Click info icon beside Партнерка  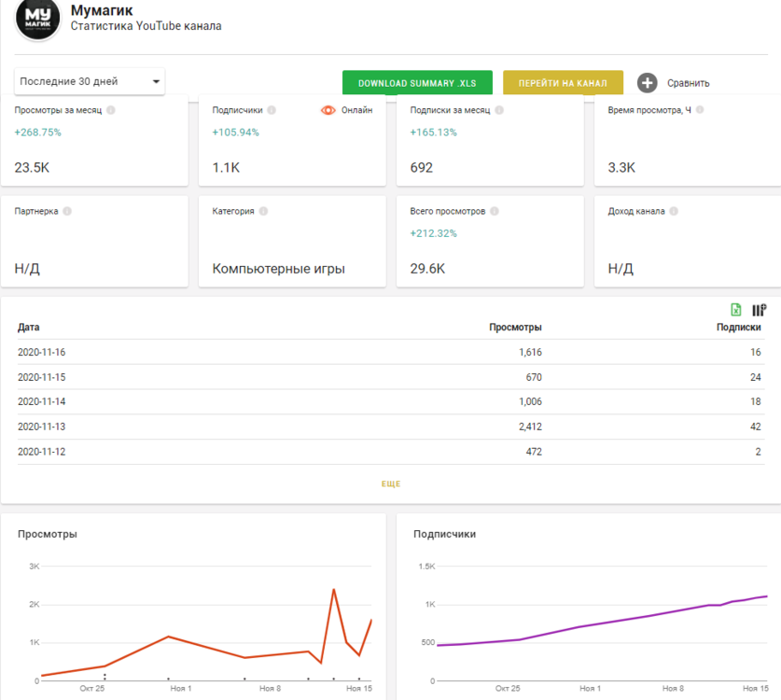pyautogui.click(x=67, y=211)
